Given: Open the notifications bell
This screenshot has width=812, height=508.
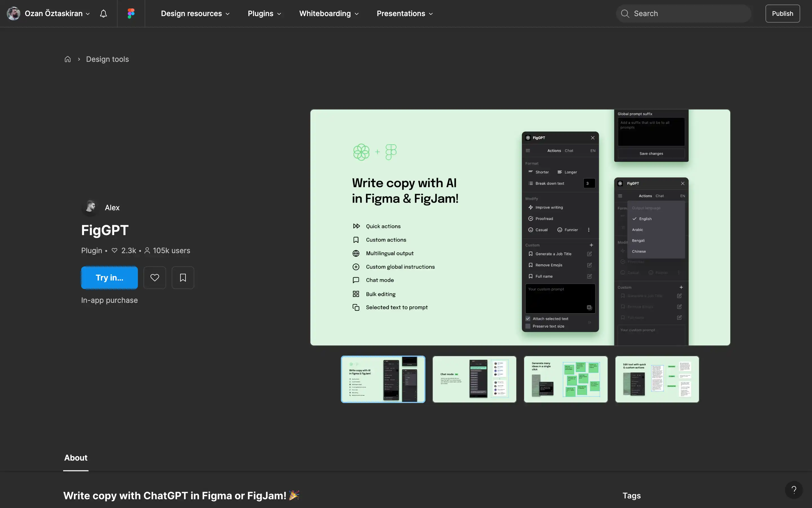Looking at the screenshot, I should click(103, 14).
